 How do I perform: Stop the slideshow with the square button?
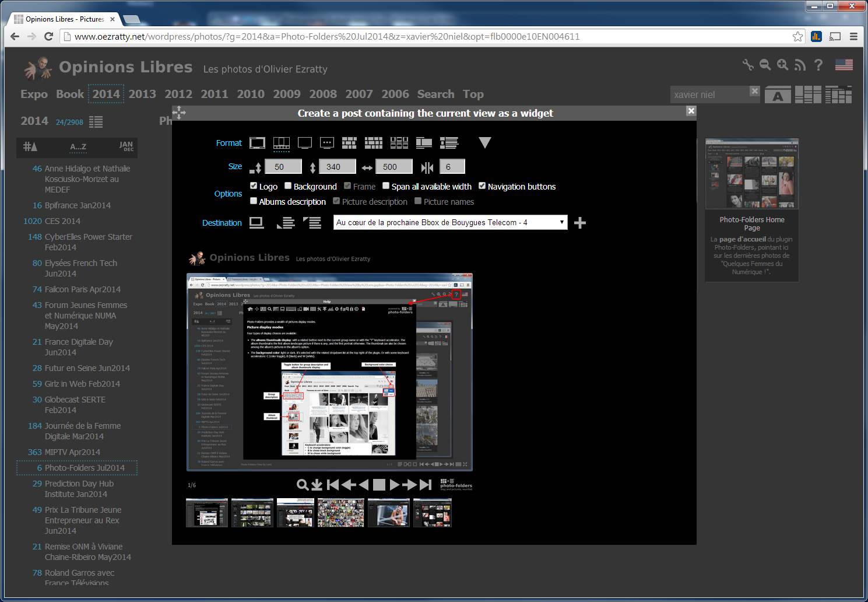(379, 485)
